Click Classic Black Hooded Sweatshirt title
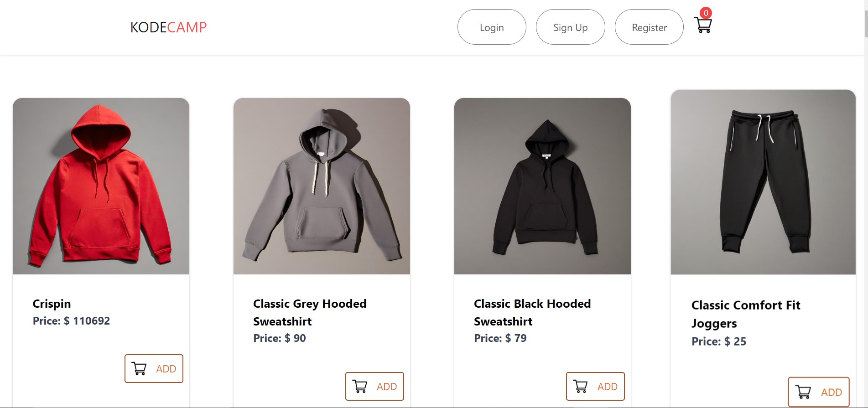The height and width of the screenshot is (408, 868). [532, 312]
